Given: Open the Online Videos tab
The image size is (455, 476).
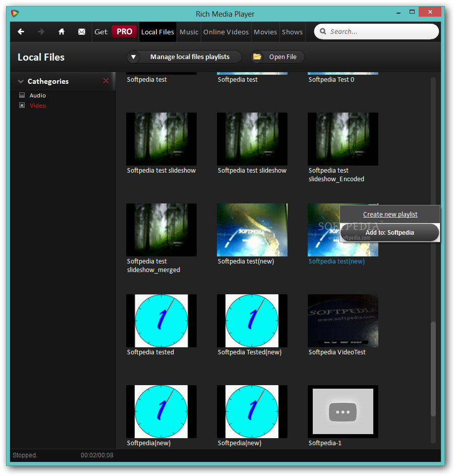Looking at the screenshot, I should (x=226, y=32).
